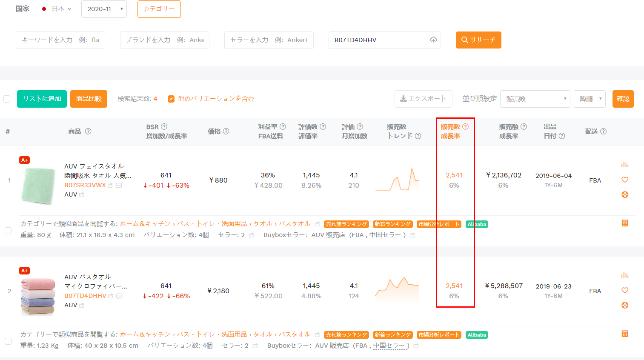Open external link icon next to B07SR33VWX

pyautogui.click(x=110, y=186)
